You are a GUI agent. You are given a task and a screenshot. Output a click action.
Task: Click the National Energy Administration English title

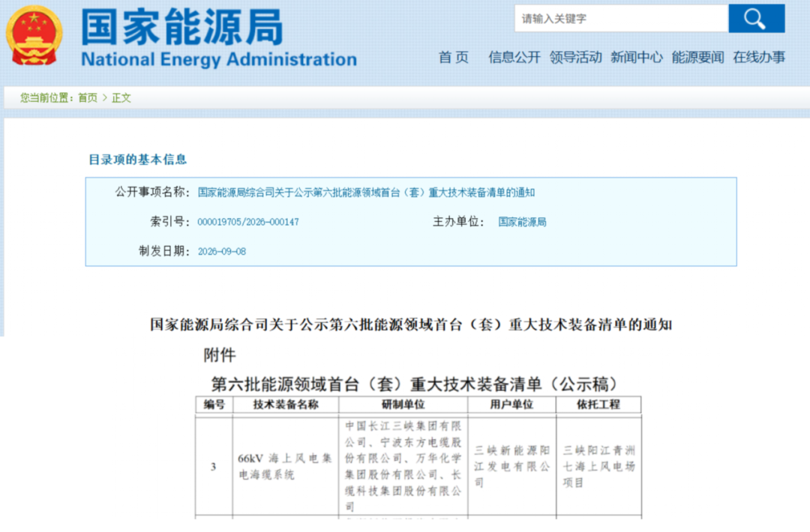click(x=219, y=59)
